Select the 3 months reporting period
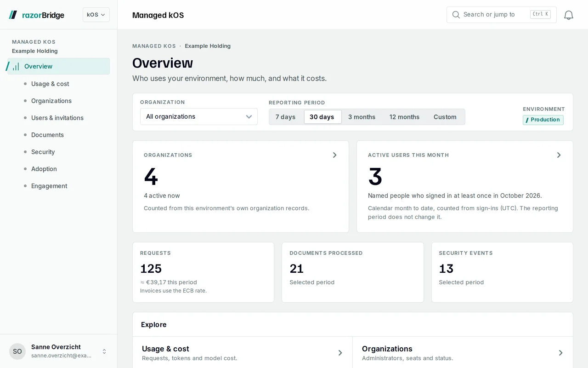588x368 pixels. 362,117
